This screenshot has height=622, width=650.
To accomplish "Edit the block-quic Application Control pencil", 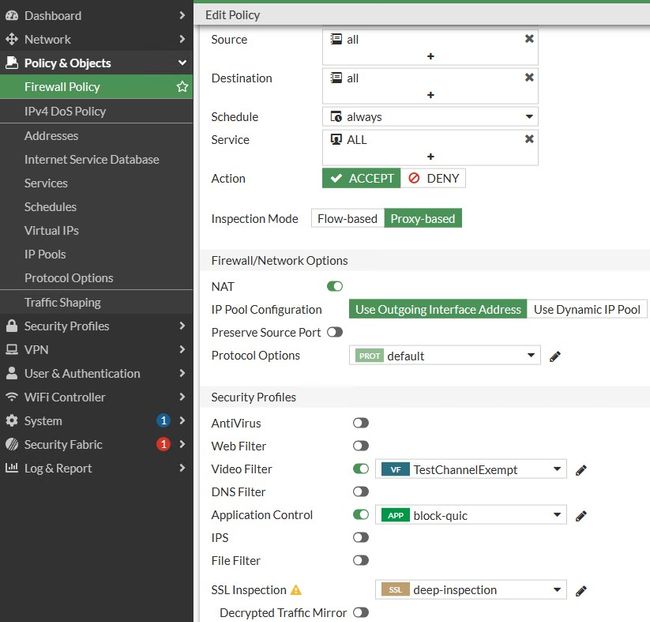I will pos(581,516).
